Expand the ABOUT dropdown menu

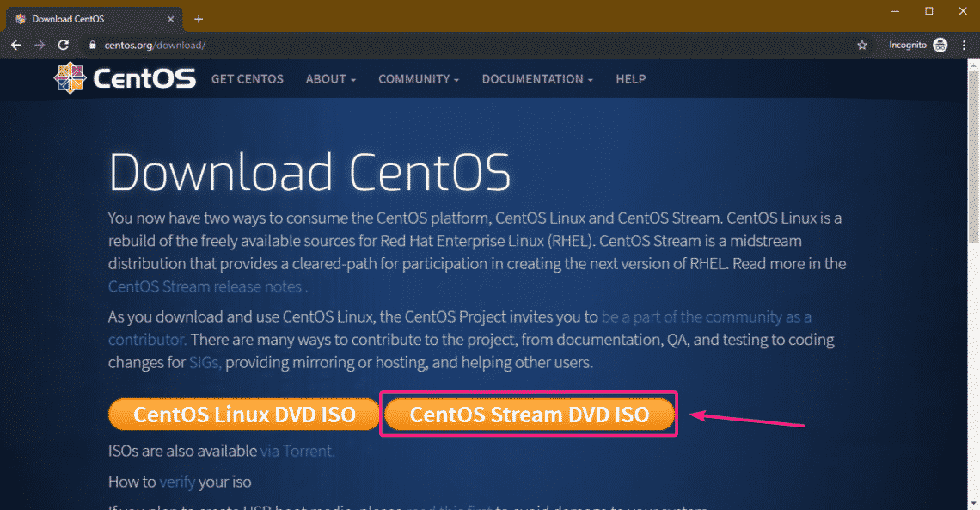(330, 79)
